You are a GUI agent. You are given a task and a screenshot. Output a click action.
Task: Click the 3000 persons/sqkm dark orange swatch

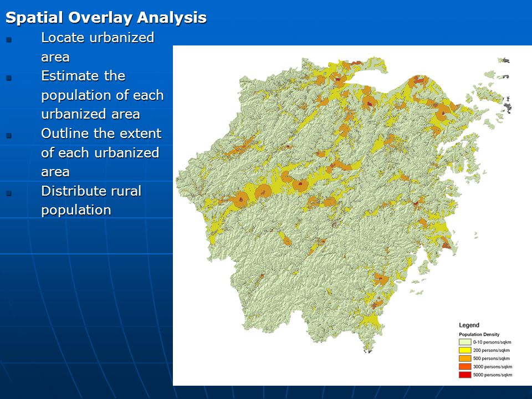tap(465, 366)
